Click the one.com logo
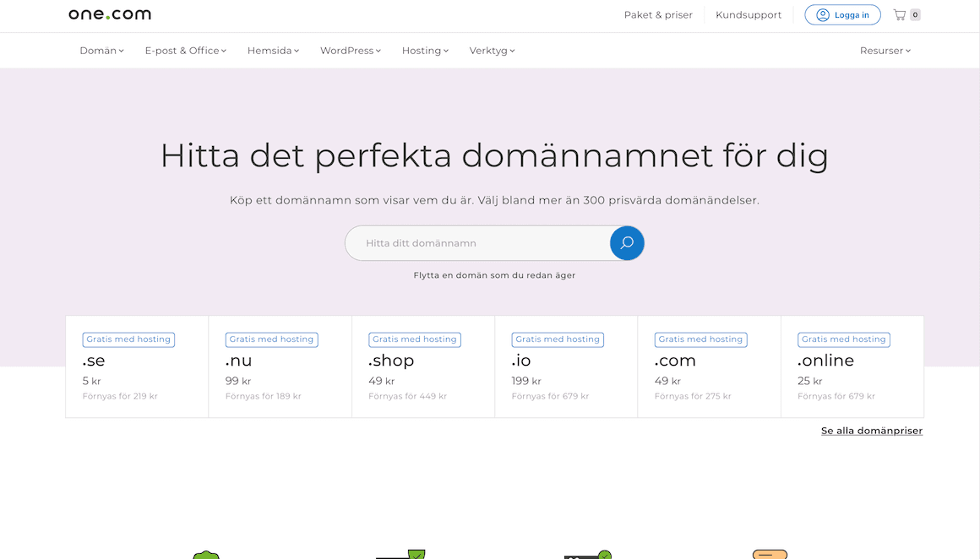The height and width of the screenshot is (559, 980). pos(110,14)
